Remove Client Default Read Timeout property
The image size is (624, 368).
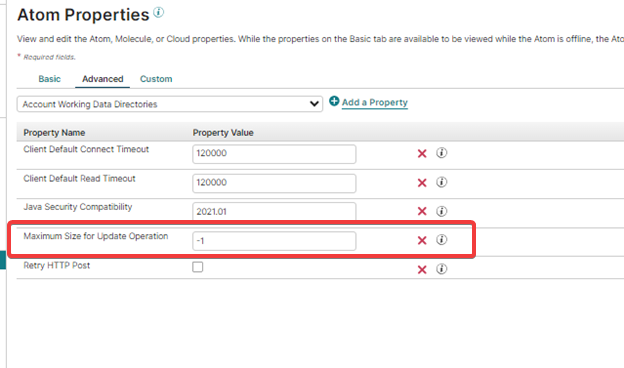pyautogui.click(x=422, y=183)
